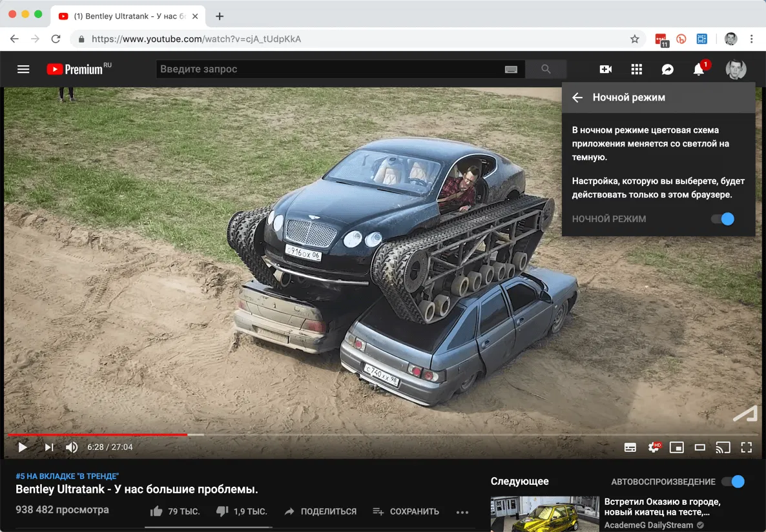Viewport: 766px width, 532px height.
Task: Toggle the Ночной режим switch off
Action: point(722,219)
